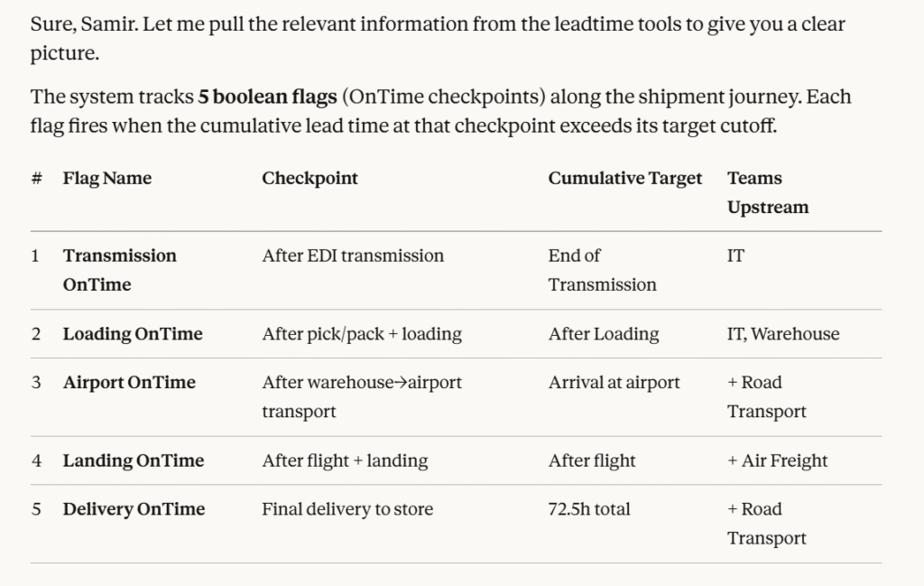The height and width of the screenshot is (586, 924).
Task: Click the "#" column header
Action: click(36, 179)
